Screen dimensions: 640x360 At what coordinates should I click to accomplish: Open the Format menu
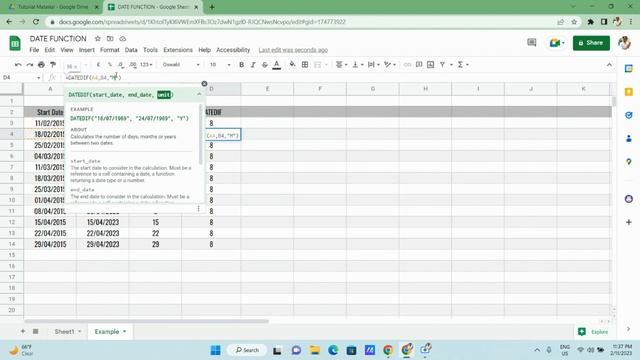pyautogui.click(x=109, y=50)
